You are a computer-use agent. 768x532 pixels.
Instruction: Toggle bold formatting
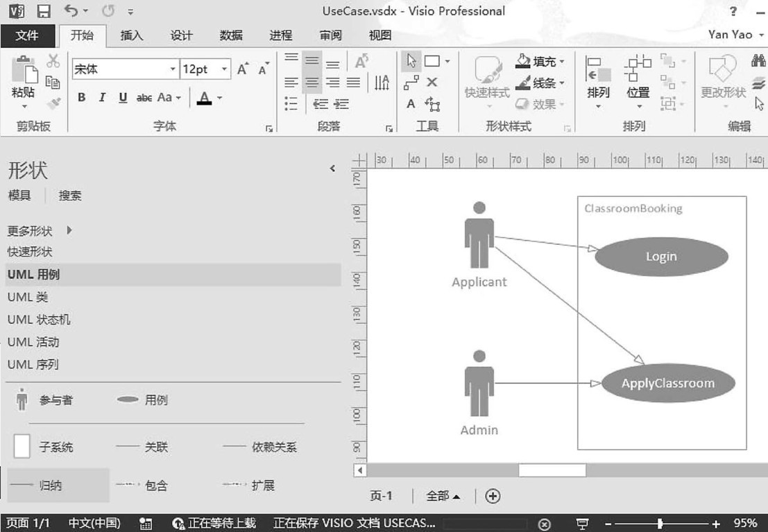point(81,98)
